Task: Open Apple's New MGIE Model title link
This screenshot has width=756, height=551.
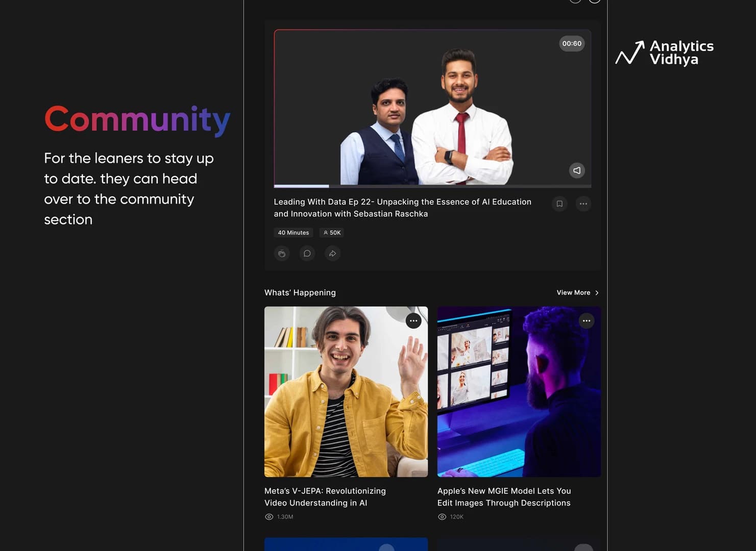Action: tap(504, 497)
